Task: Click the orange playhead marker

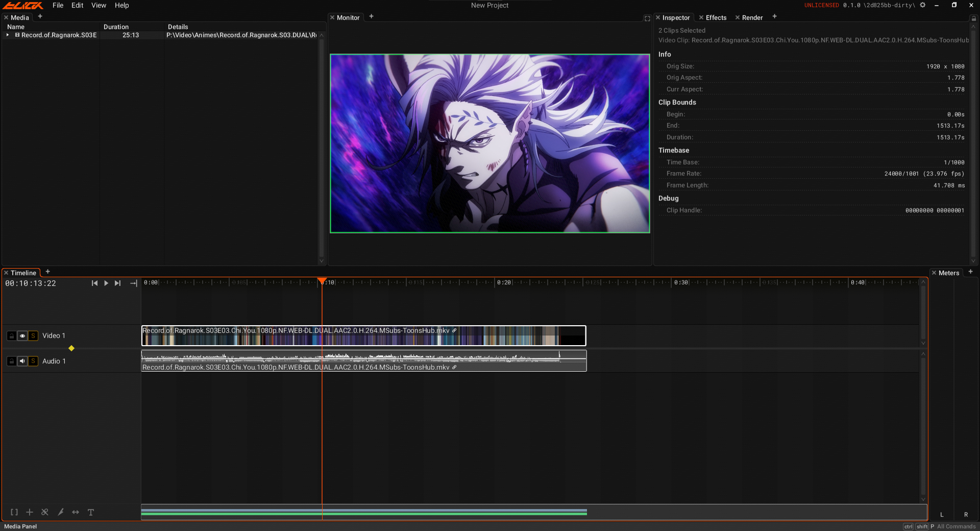Action: click(322, 281)
